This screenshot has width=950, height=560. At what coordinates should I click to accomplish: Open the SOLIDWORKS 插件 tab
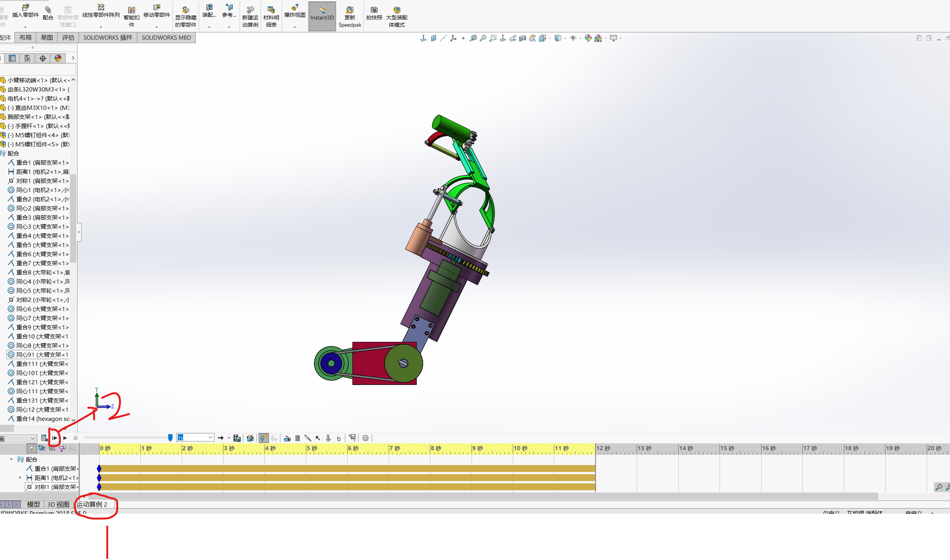pyautogui.click(x=108, y=37)
